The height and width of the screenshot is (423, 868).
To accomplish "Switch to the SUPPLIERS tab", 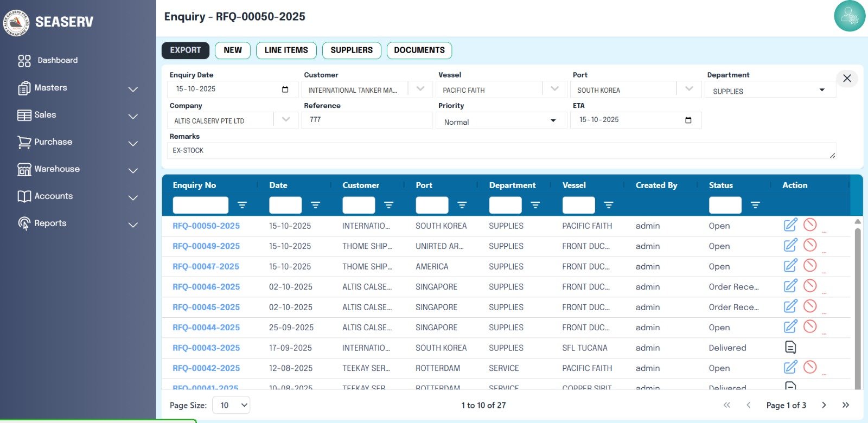I will tap(352, 50).
